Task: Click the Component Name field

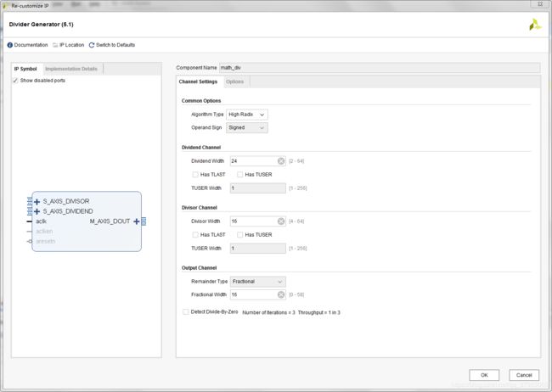Action: click(380, 68)
